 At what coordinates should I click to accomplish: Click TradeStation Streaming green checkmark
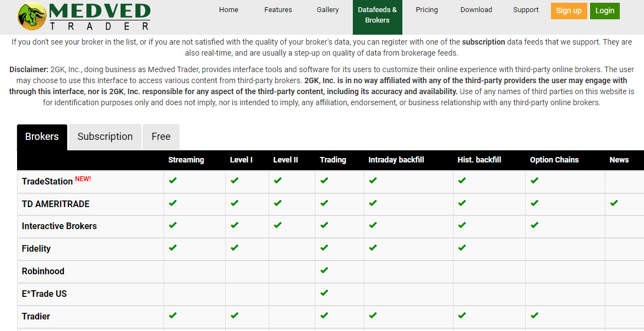coord(173,181)
